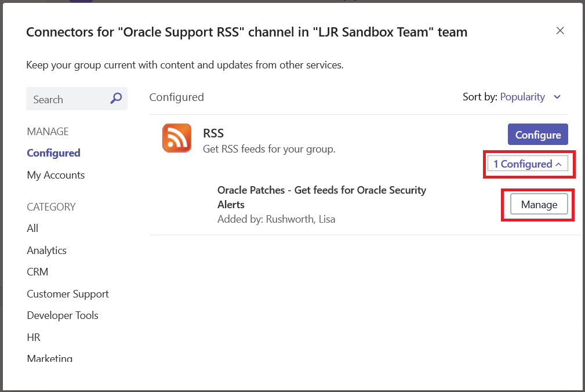The height and width of the screenshot is (392, 585).
Task: Collapse the 1 Configured expander
Action: 528,164
